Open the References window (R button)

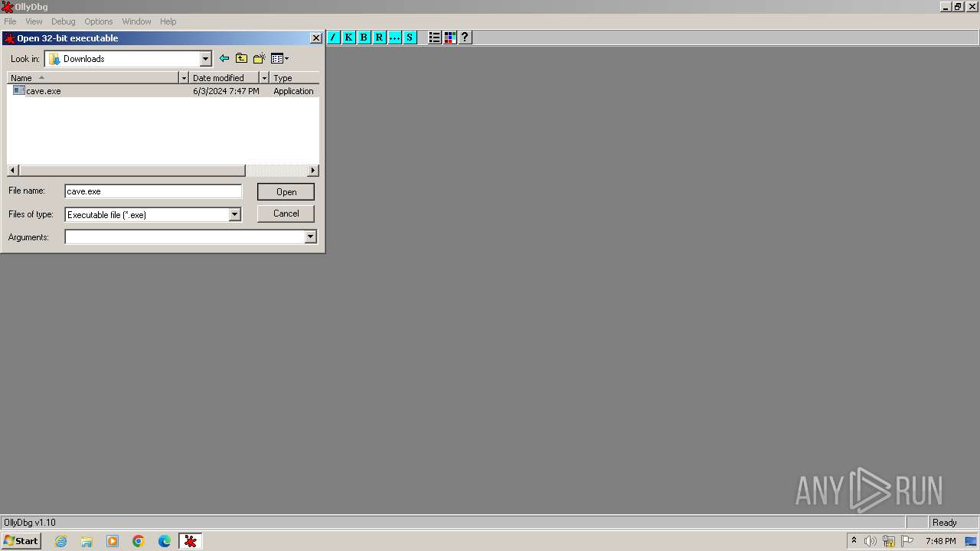click(380, 37)
